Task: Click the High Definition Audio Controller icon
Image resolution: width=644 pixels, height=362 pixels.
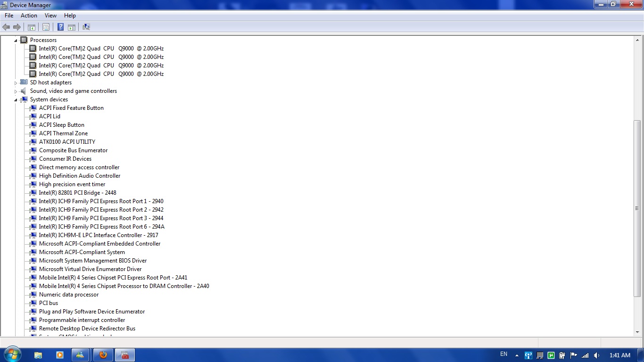Action: (33, 176)
